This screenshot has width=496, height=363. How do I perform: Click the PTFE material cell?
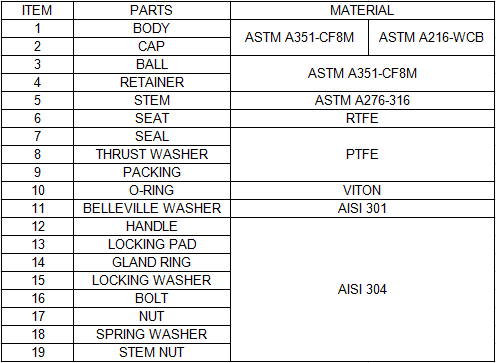(362, 154)
